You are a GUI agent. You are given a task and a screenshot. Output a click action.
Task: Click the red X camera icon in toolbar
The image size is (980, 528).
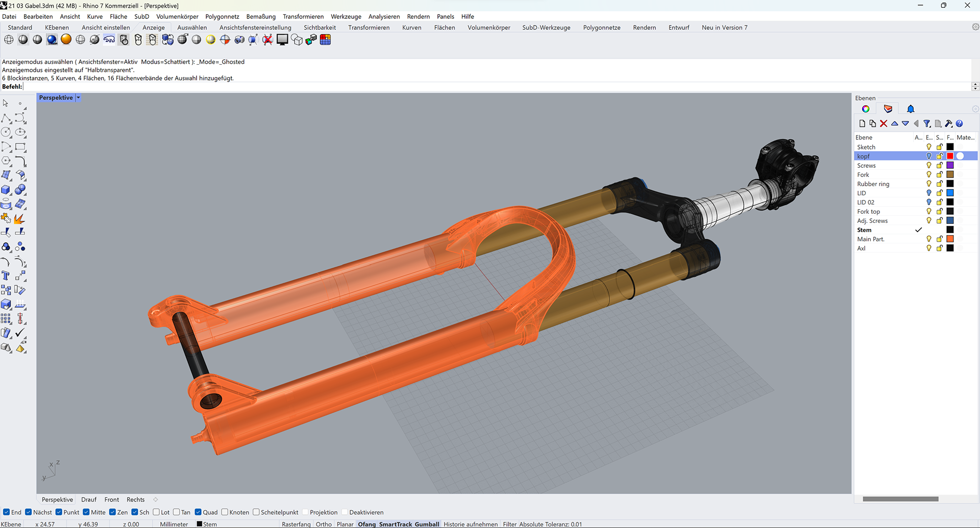pyautogui.click(x=267, y=40)
